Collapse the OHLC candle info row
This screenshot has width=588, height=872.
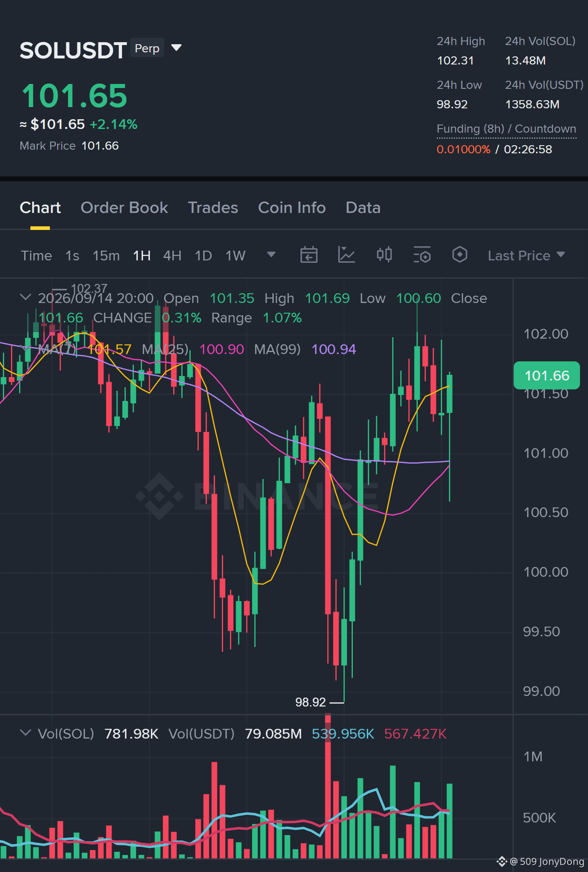coord(25,297)
